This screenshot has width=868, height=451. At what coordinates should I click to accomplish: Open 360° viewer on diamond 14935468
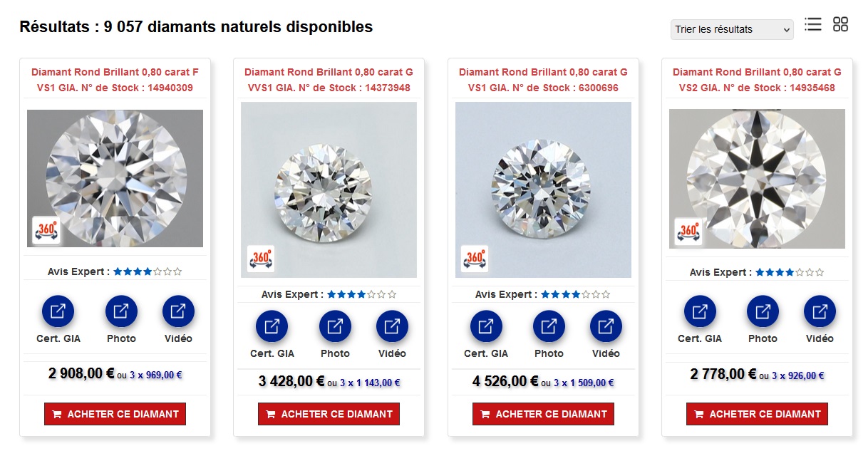[687, 232]
